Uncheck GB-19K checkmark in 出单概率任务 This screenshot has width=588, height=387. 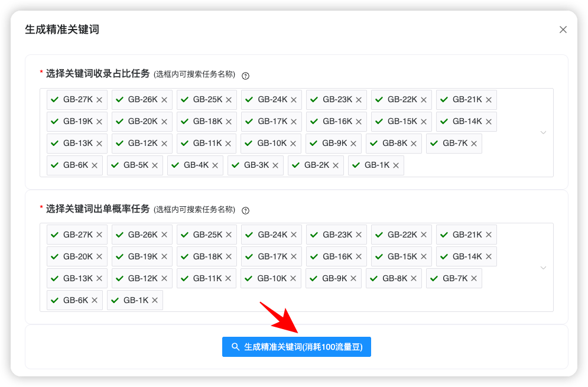coord(119,256)
